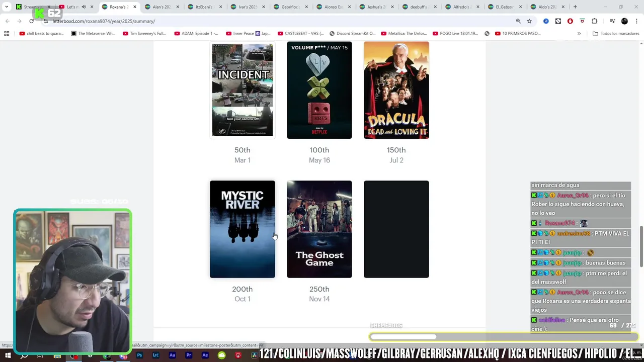
Task: Open the Discord StreamKit O... bookmark
Action: (x=353, y=34)
